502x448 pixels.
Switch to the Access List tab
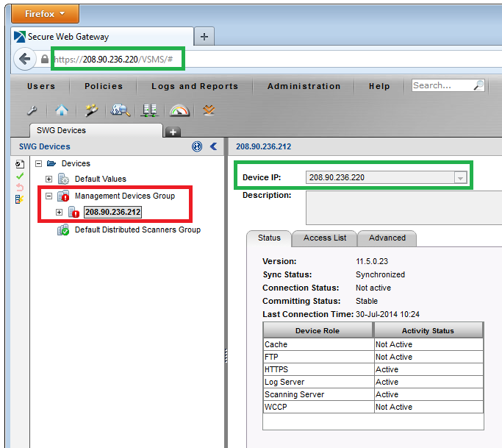tap(324, 238)
